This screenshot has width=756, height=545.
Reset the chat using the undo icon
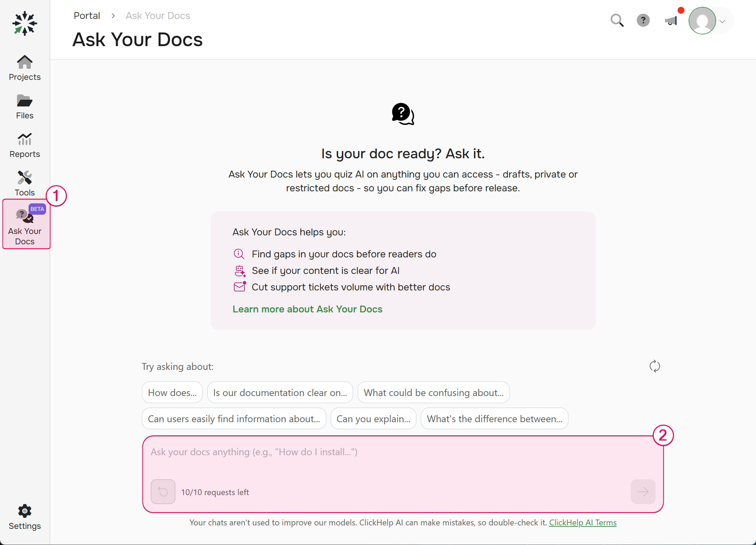163,492
